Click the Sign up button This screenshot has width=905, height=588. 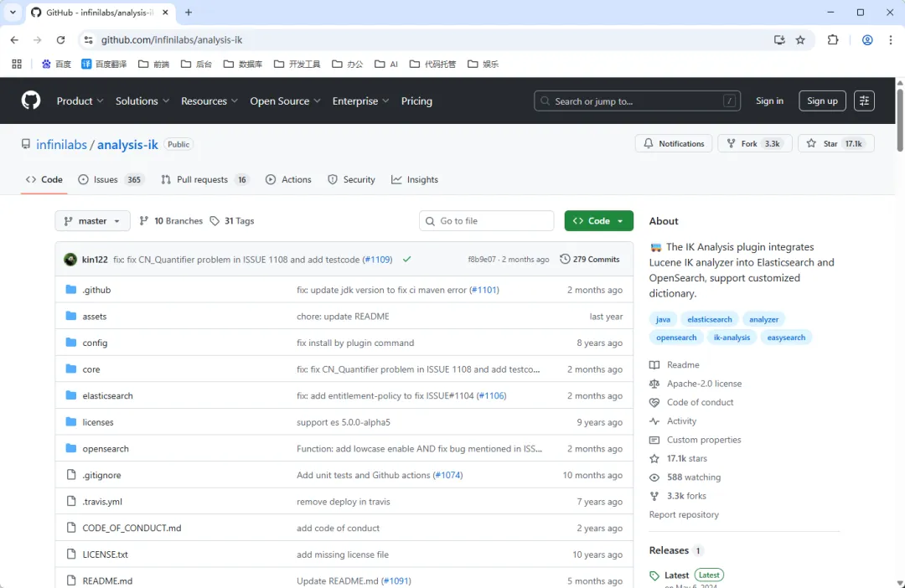click(x=822, y=101)
